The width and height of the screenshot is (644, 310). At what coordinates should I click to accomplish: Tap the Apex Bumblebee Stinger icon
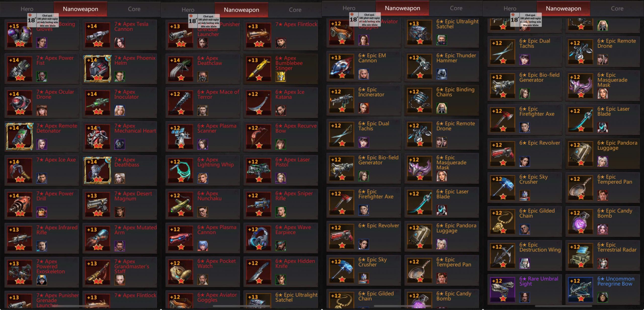point(259,69)
